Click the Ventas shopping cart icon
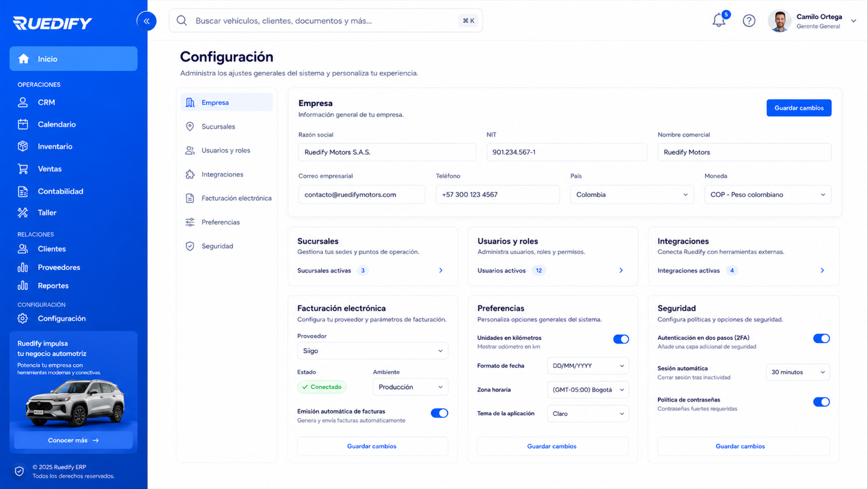The width and height of the screenshot is (868, 489). [23, 169]
